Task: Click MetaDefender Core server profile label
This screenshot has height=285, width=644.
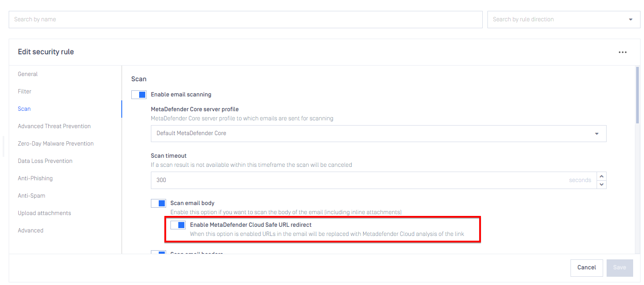Action: click(195, 109)
